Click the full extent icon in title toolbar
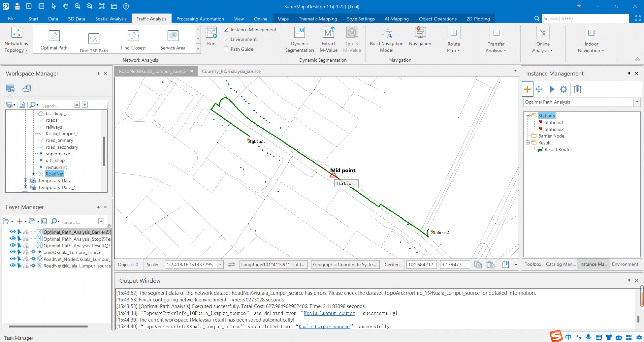This screenshot has width=644, height=342. (102, 6)
